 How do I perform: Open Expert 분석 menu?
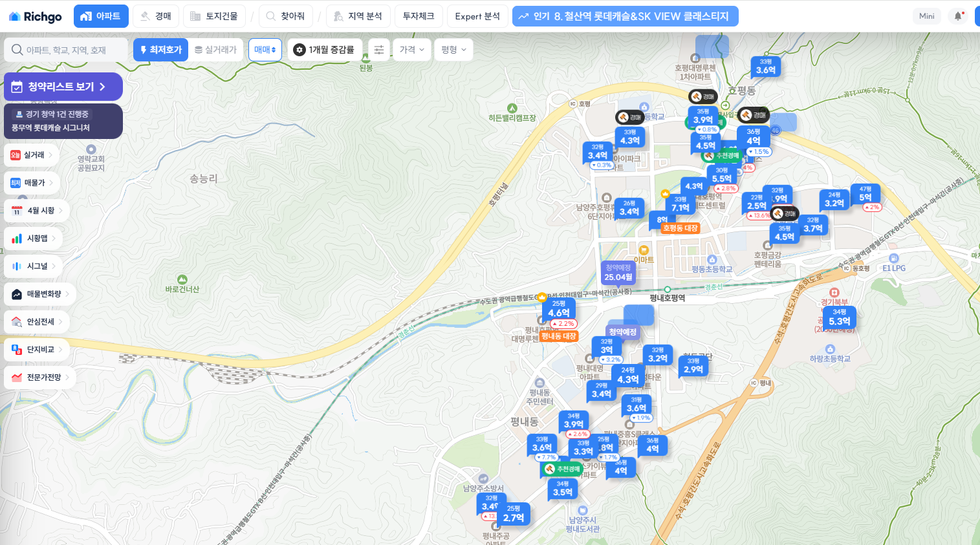477,16
